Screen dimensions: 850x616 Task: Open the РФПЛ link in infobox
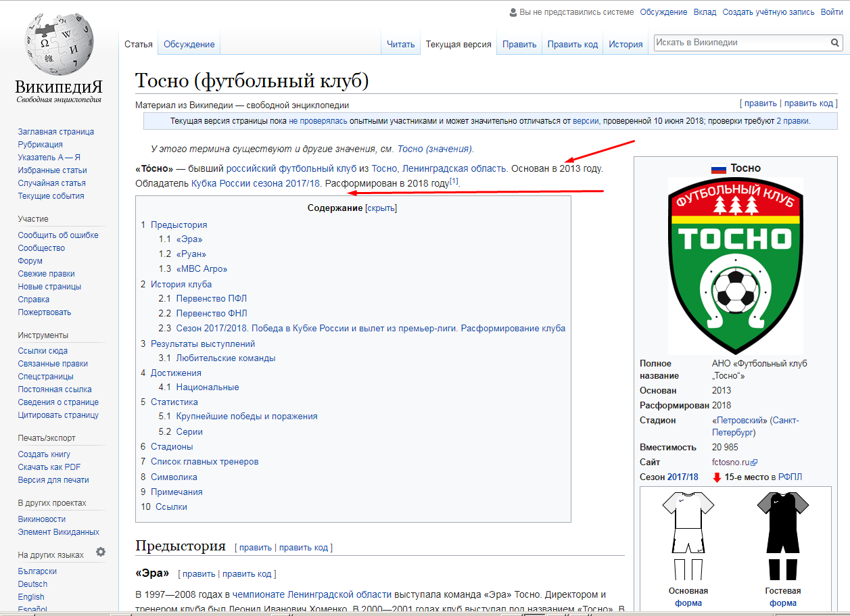coord(790,477)
